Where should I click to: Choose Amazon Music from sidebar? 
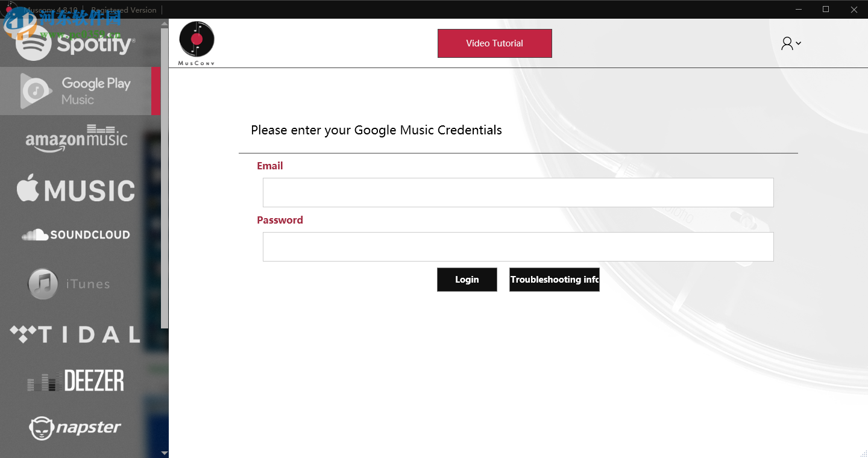[x=77, y=138]
